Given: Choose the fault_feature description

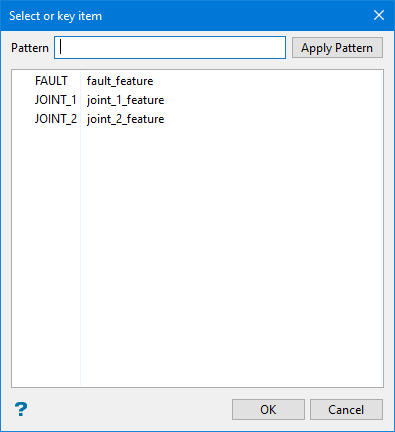Looking at the screenshot, I should pos(120,81).
